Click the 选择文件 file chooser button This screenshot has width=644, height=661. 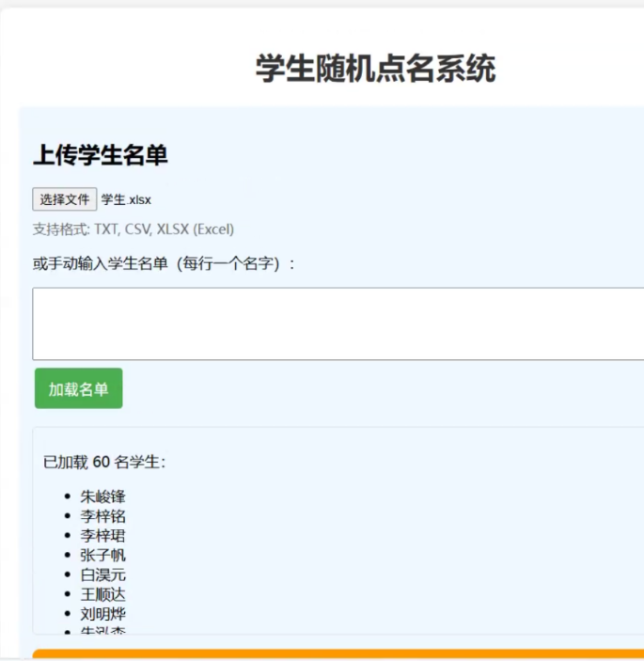click(65, 199)
